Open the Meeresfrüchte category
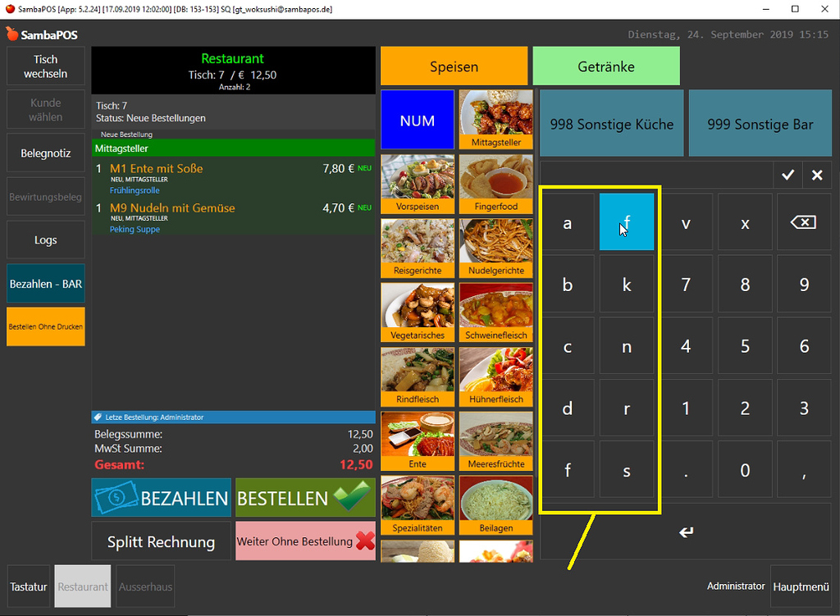840x616 pixels. click(495, 440)
